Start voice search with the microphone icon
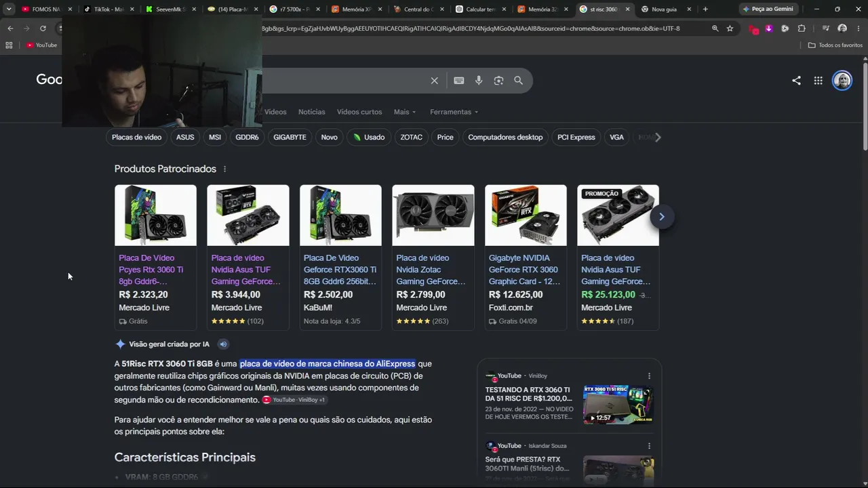Image resolution: width=868 pixels, height=488 pixels. [x=479, y=81]
